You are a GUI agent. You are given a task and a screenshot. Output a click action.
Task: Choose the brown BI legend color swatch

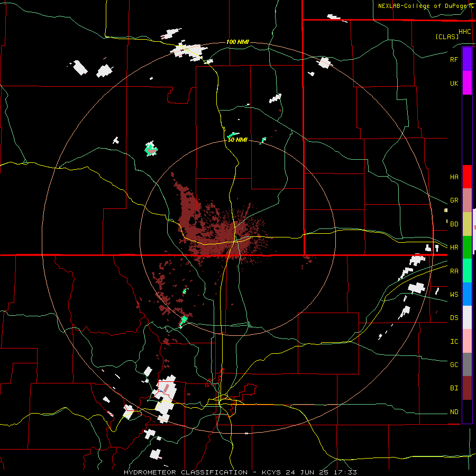[x=467, y=388]
